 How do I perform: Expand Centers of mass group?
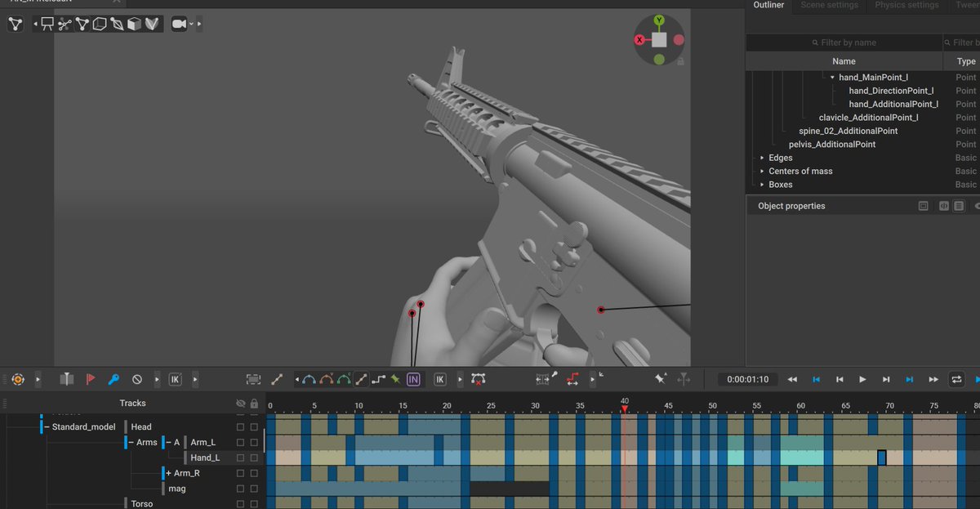pos(762,171)
